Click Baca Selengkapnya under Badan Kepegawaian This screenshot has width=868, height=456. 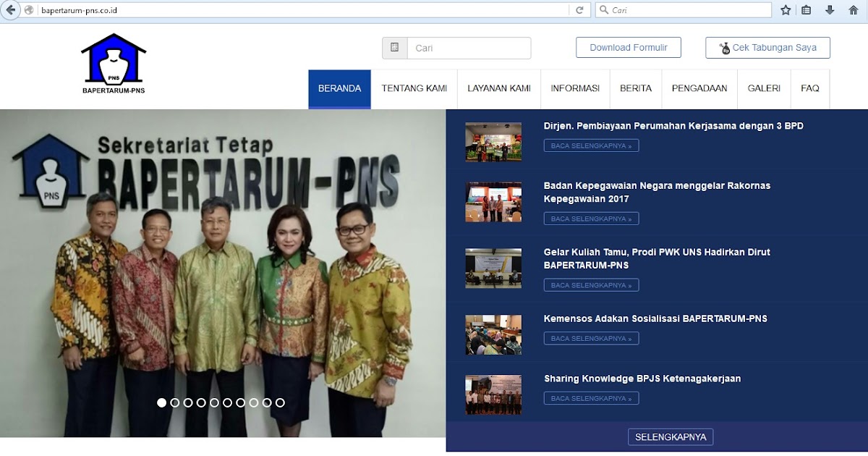click(591, 219)
